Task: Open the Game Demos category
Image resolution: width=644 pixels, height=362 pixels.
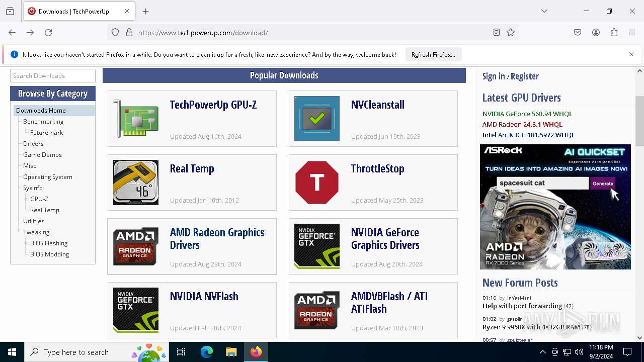Action: coord(42,155)
